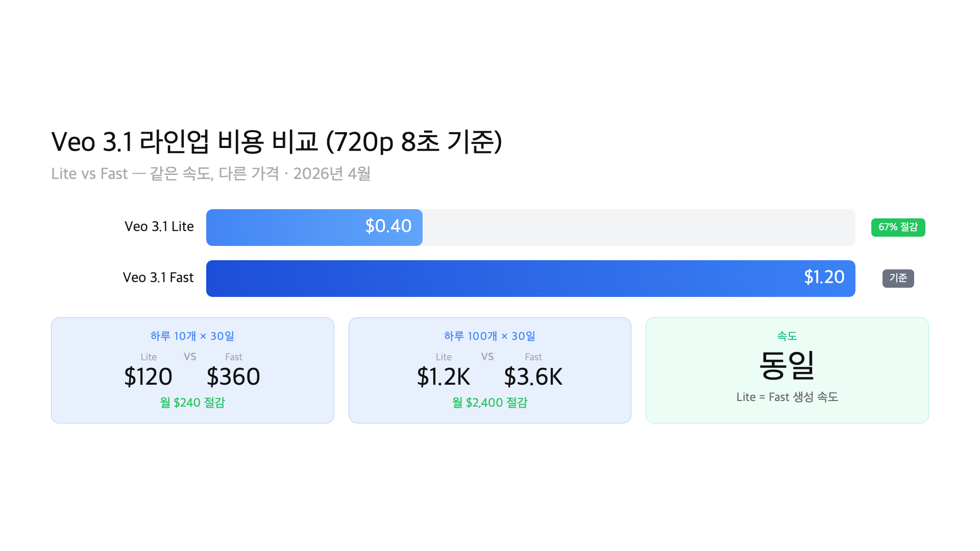This screenshot has width=980, height=551.
Task: Click the $1.20 Fast price bar
Action: [x=530, y=278]
